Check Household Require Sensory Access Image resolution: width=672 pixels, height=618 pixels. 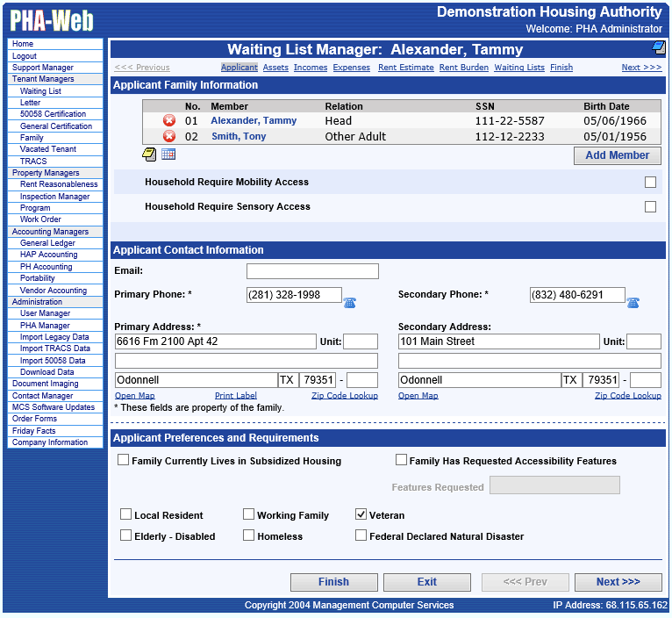pos(650,206)
